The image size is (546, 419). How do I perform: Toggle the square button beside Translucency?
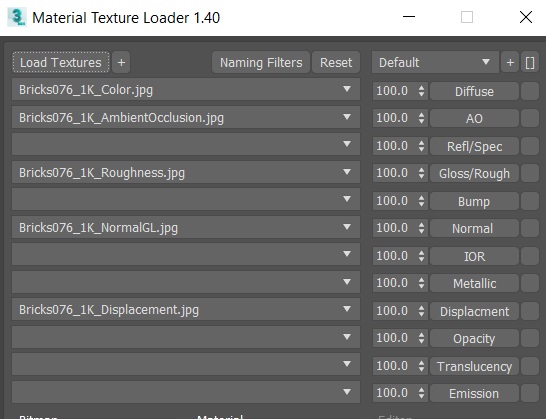(x=530, y=366)
